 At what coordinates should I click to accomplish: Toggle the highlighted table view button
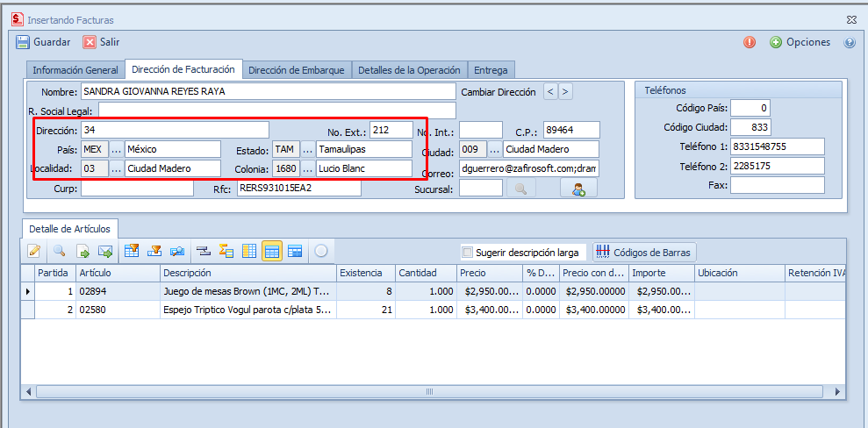click(271, 251)
